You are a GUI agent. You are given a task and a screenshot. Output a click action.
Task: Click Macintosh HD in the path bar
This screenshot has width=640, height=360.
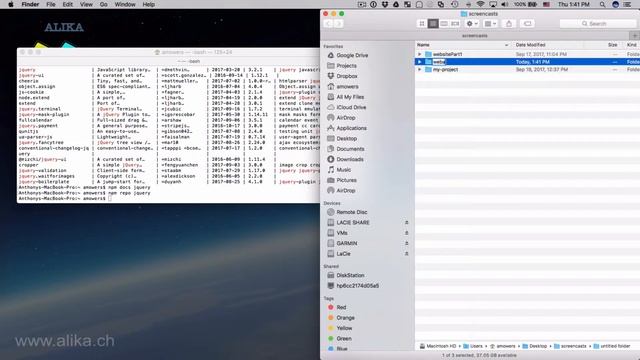(438, 346)
